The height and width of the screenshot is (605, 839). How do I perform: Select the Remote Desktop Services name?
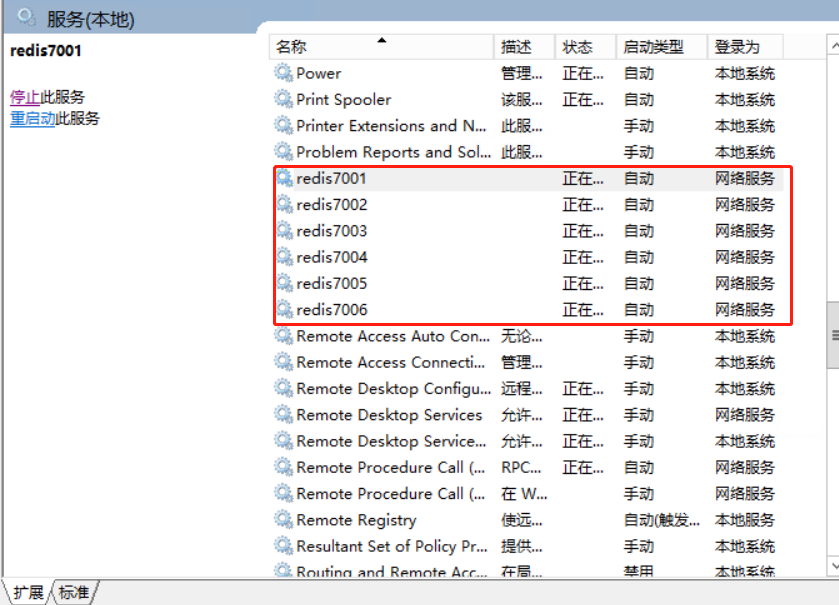pyautogui.click(x=389, y=415)
